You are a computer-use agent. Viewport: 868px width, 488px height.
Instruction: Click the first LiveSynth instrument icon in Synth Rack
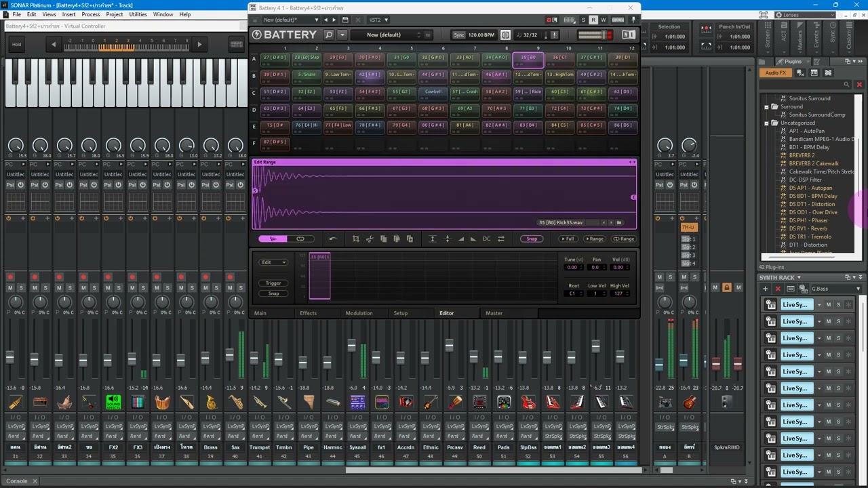[771, 305]
